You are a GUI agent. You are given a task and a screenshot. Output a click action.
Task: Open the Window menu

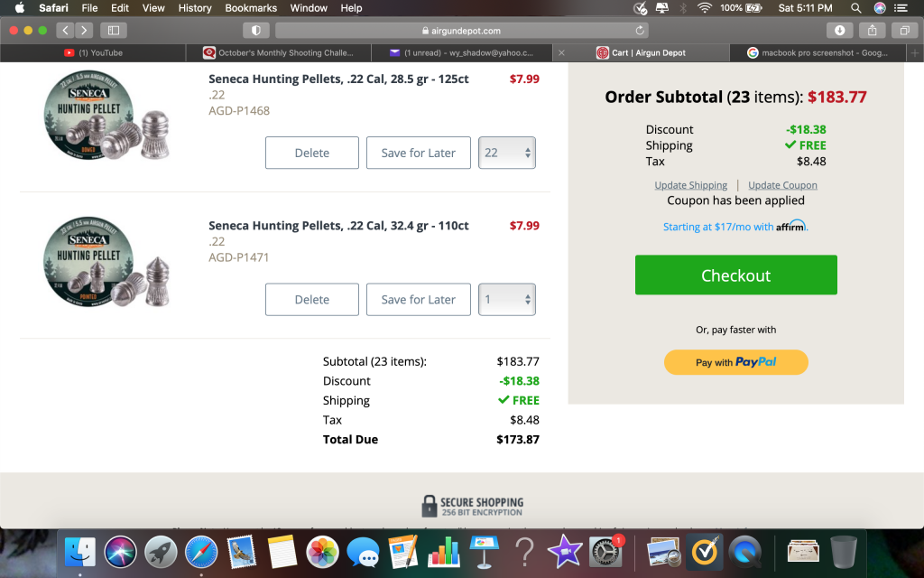click(309, 7)
